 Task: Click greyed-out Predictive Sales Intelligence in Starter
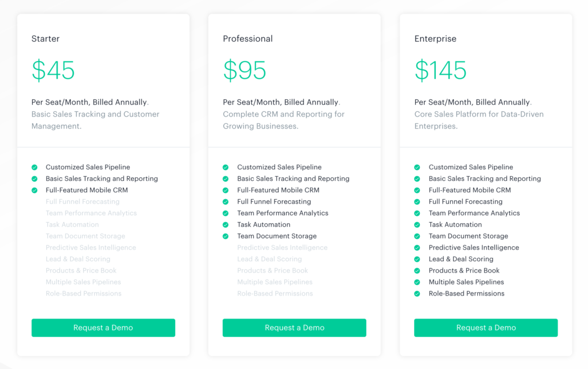click(x=91, y=247)
